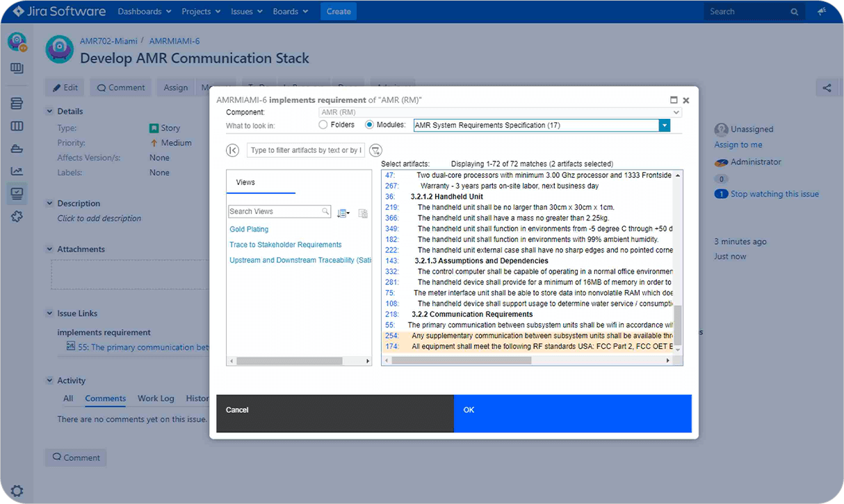Open the Component AMR (RM) dropdown

(x=500, y=112)
